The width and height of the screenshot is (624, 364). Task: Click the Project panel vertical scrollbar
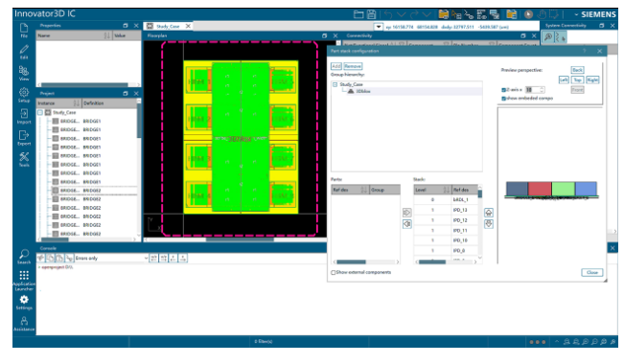[138, 122]
